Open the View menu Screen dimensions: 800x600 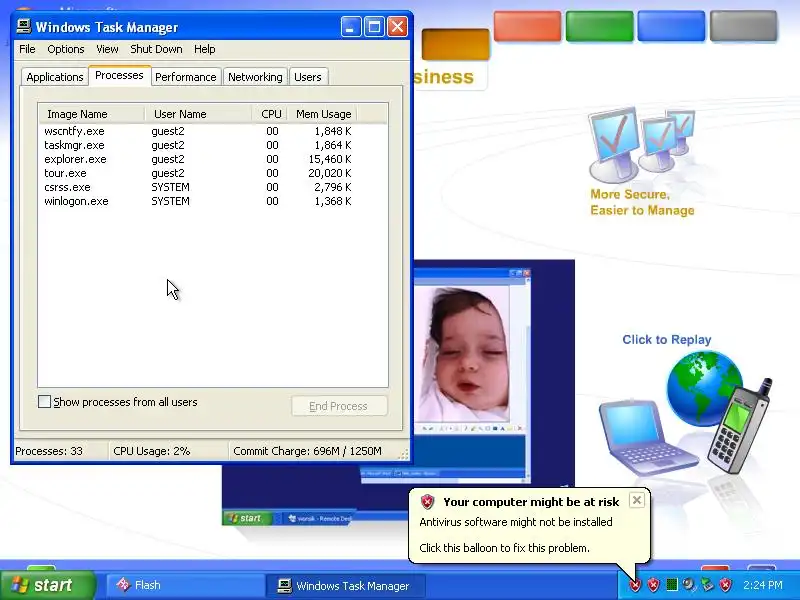click(107, 49)
